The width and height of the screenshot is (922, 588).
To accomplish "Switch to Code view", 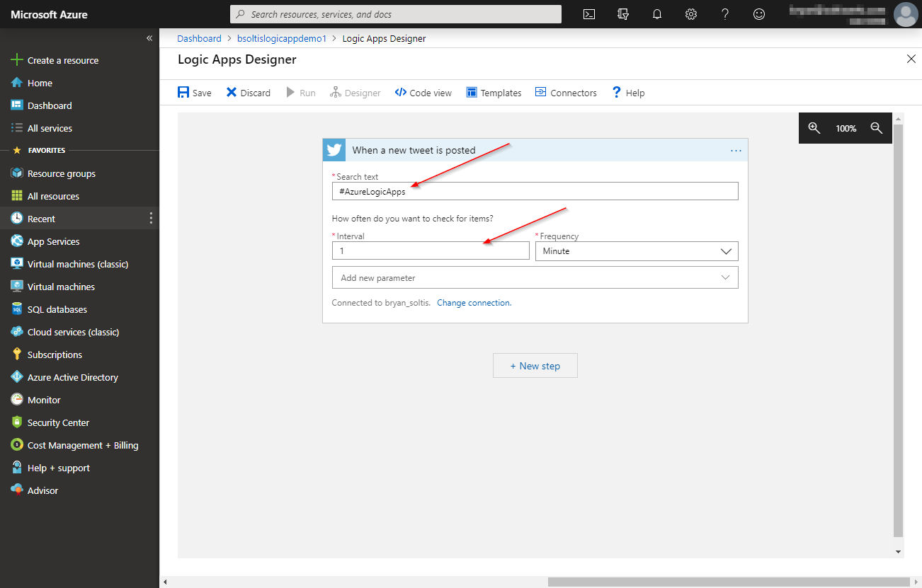I will click(423, 93).
